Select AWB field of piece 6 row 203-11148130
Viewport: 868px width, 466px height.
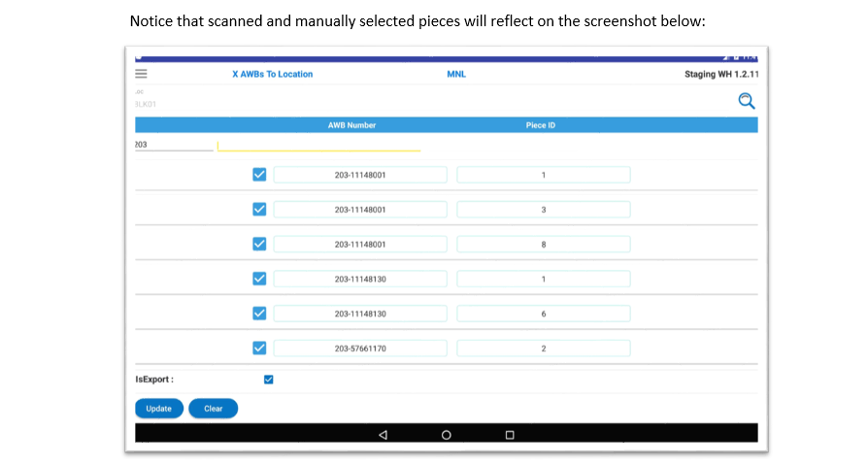click(360, 314)
